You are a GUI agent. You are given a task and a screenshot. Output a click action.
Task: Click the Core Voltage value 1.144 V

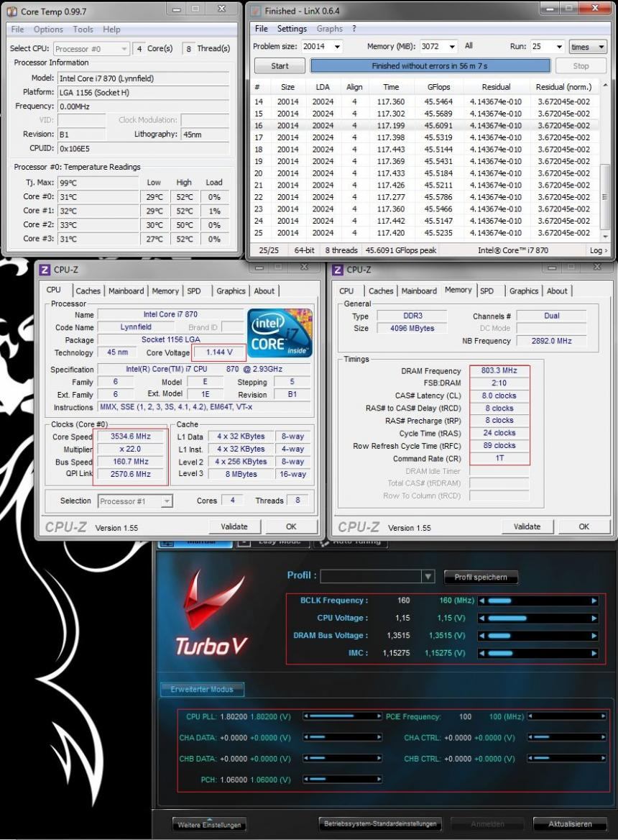coord(219,352)
